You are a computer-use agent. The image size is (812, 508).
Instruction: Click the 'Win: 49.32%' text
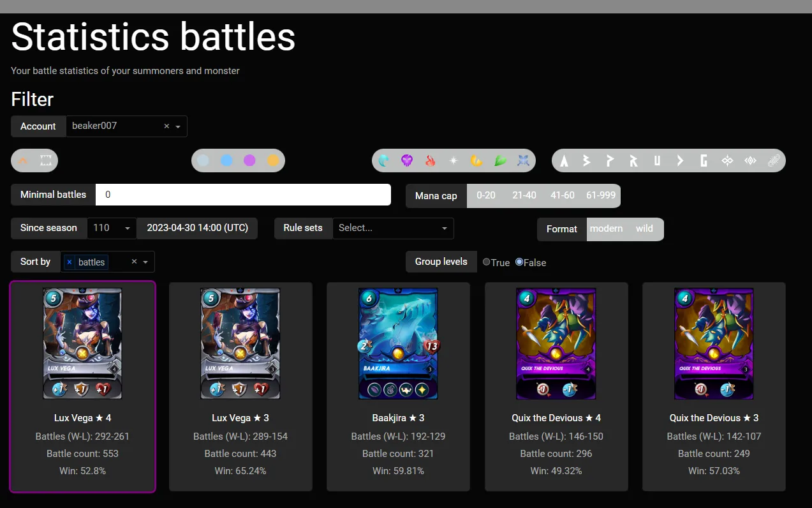click(556, 471)
